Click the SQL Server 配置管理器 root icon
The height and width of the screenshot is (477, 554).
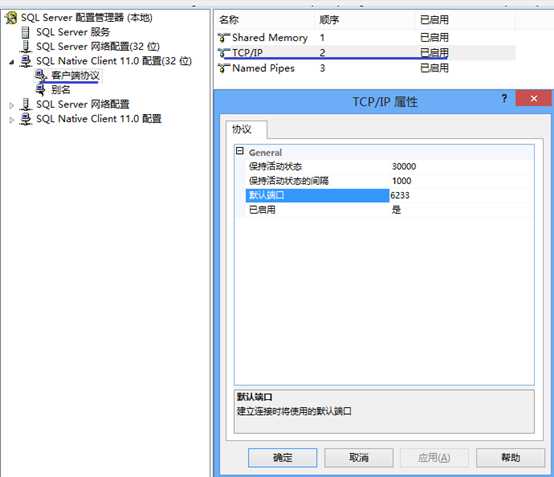[11, 18]
